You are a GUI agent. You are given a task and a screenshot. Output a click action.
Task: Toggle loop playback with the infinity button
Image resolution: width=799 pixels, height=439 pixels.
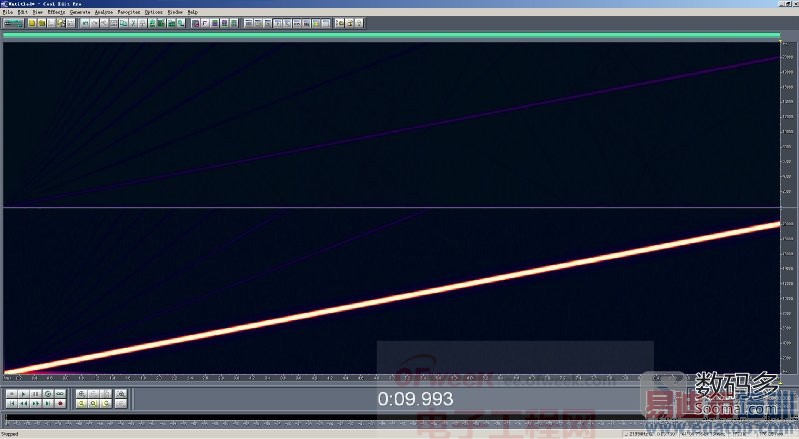pyautogui.click(x=60, y=394)
